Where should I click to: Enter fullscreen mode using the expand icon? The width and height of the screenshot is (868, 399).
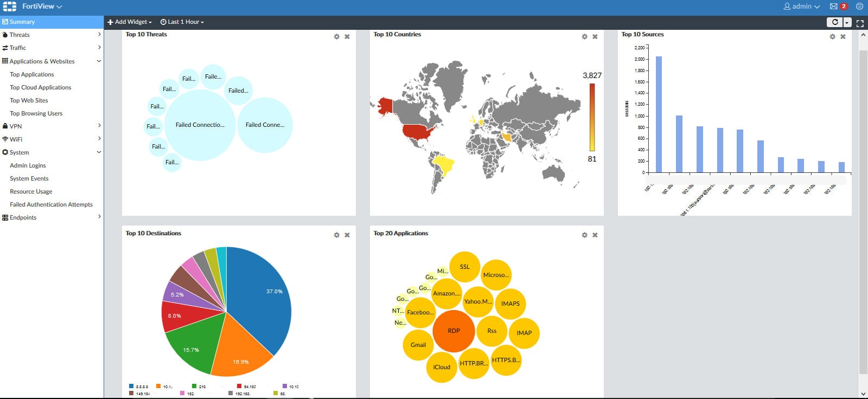860,23
